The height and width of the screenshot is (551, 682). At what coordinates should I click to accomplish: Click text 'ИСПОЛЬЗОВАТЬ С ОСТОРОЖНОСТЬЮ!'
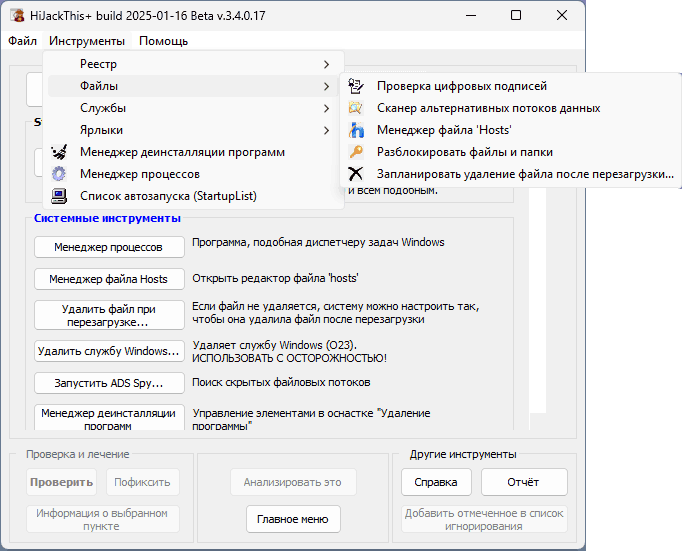pos(289,358)
